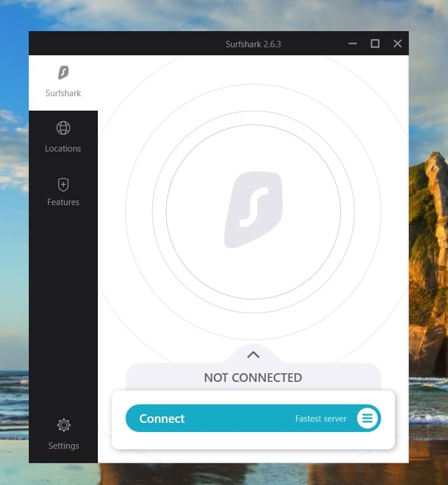Open server list via hamburger icon
This screenshot has width=448, height=485.
pyautogui.click(x=367, y=418)
